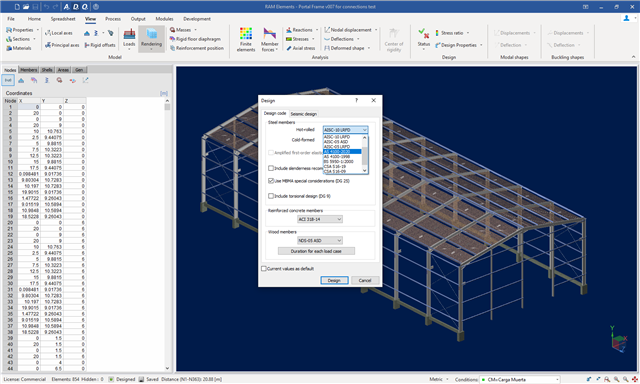Click the Member forces ribbon icon
640x384 pixels.
[269, 39]
